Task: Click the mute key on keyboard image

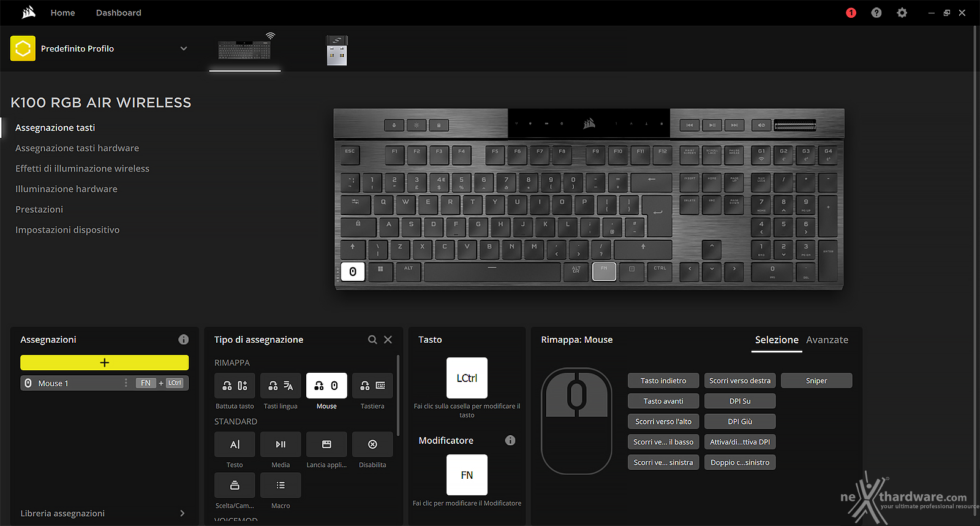Action: [x=761, y=125]
